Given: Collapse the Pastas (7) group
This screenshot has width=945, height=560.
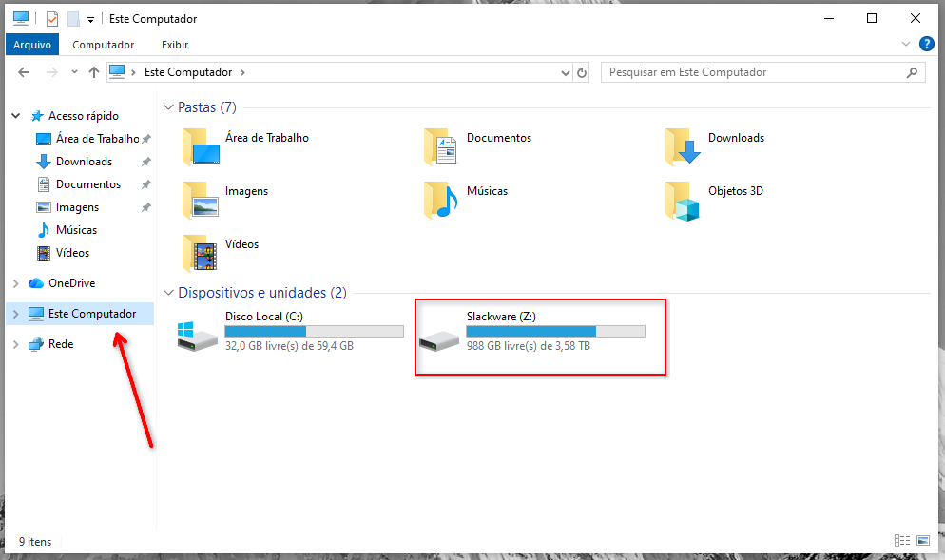Looking at the screenshot, I should (169, 107).
